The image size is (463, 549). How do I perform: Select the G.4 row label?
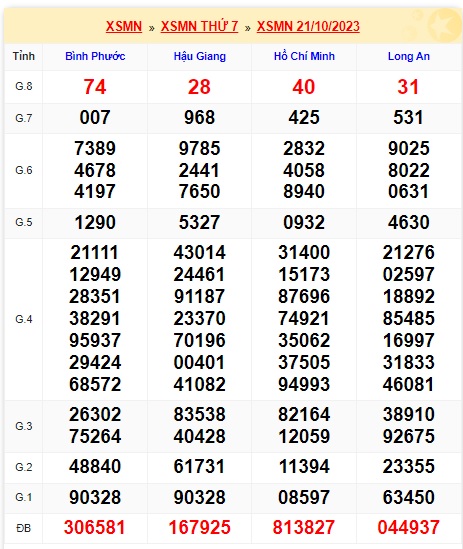pos(23,319)
